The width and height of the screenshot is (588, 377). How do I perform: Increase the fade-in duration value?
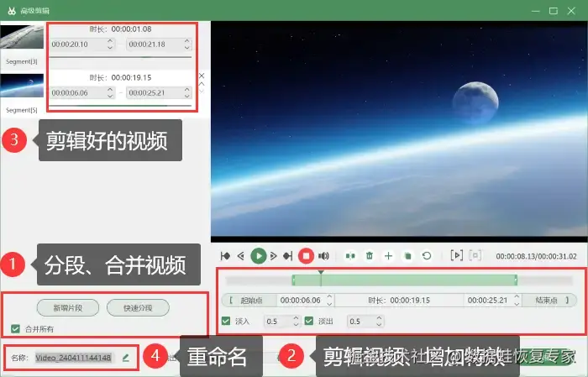coord(296,317)
